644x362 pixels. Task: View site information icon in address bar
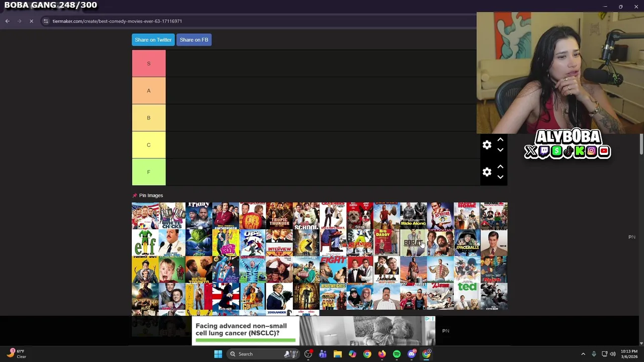coord(46,21)
